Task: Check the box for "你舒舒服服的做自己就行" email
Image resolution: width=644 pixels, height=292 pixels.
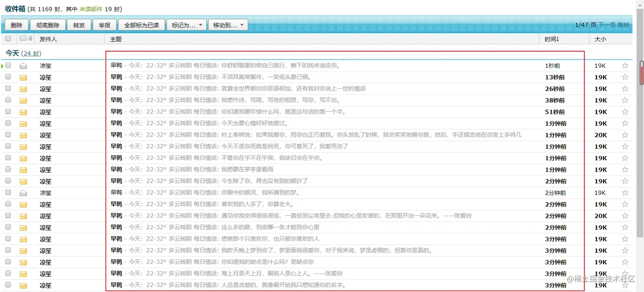Action: click(8, 65)
